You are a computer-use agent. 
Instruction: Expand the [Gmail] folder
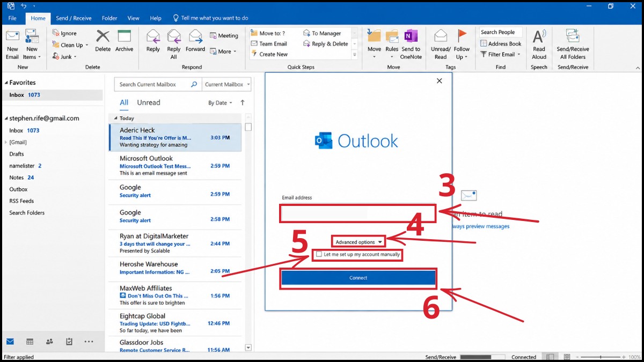pos(6,142)
